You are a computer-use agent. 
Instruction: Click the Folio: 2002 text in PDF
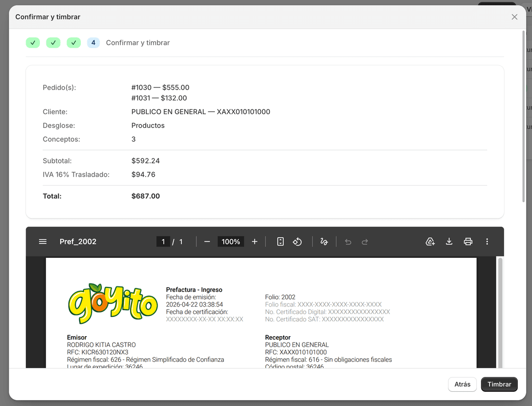280,297
